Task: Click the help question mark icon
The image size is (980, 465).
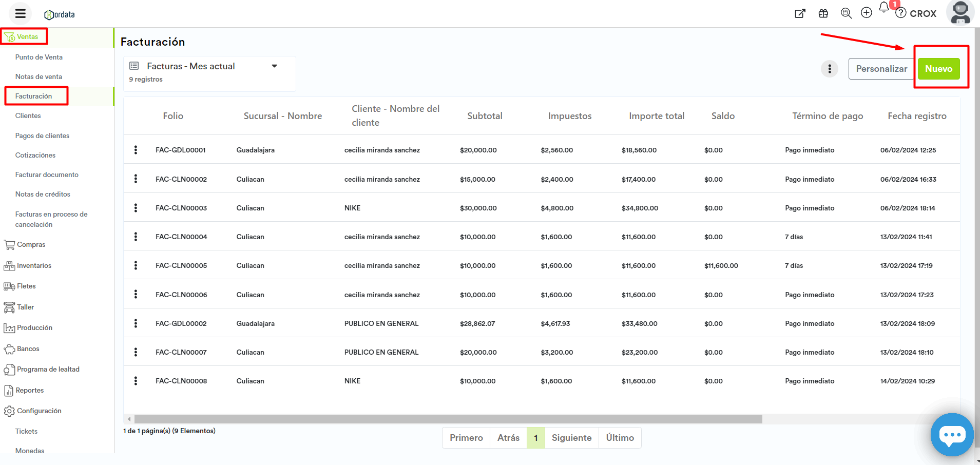Action: (901, 13)
